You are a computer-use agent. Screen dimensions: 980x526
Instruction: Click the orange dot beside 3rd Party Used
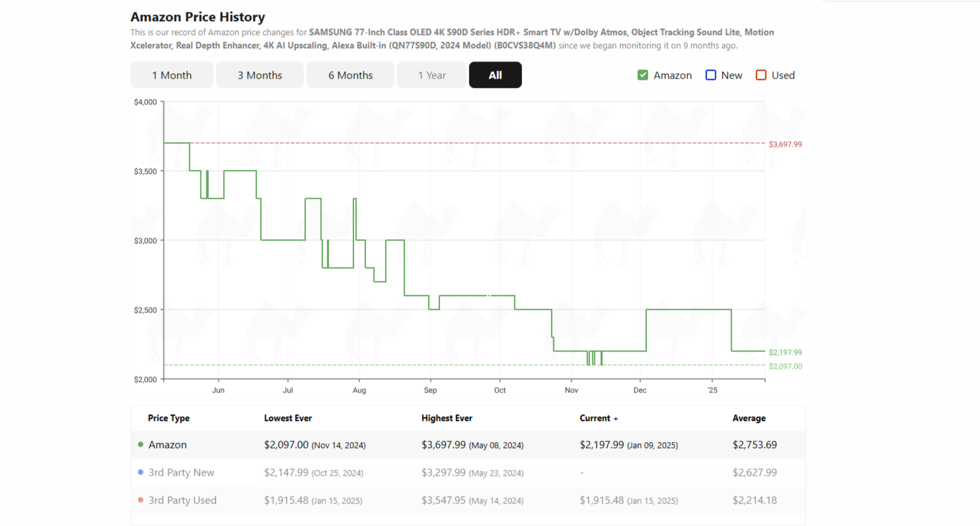pyautogui.click(x=141, y=500)
